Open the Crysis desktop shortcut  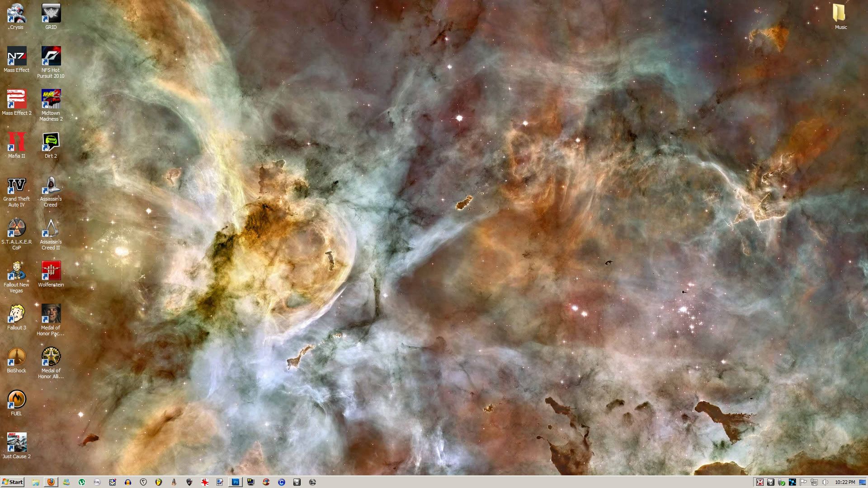click(x=16, y=14)
